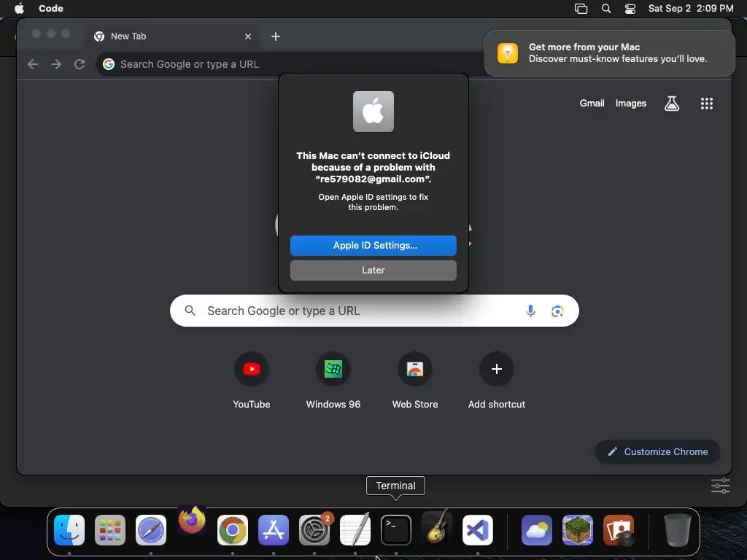Open TextEdit from the dock

(x=355, y=530)
